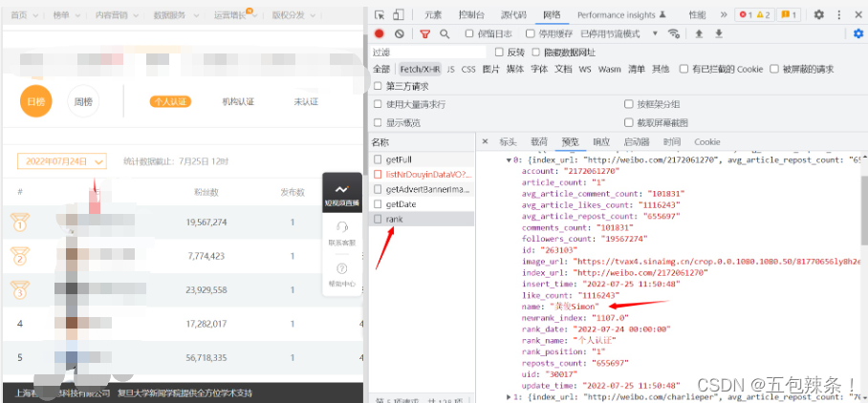Switch to the 元素 DevTools tab
Image resolution: width=868 pixels, height=403 pixels.
[433, 15]
